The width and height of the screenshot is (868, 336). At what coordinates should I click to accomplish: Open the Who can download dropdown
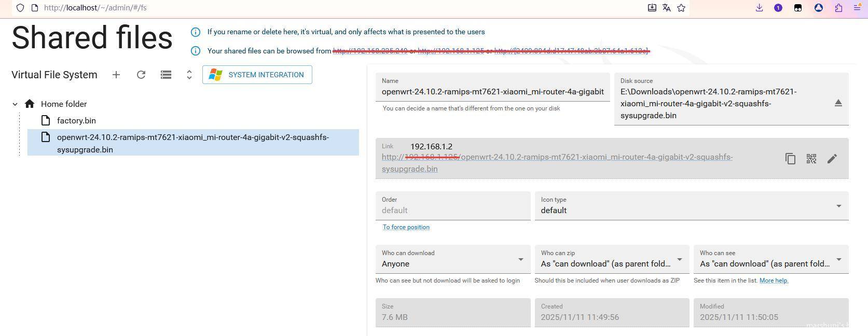coord(452,259)
